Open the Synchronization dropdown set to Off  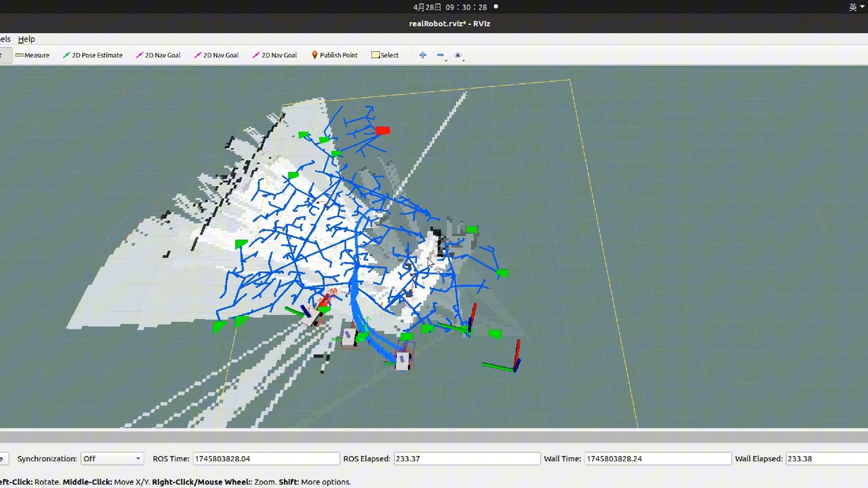112,459
